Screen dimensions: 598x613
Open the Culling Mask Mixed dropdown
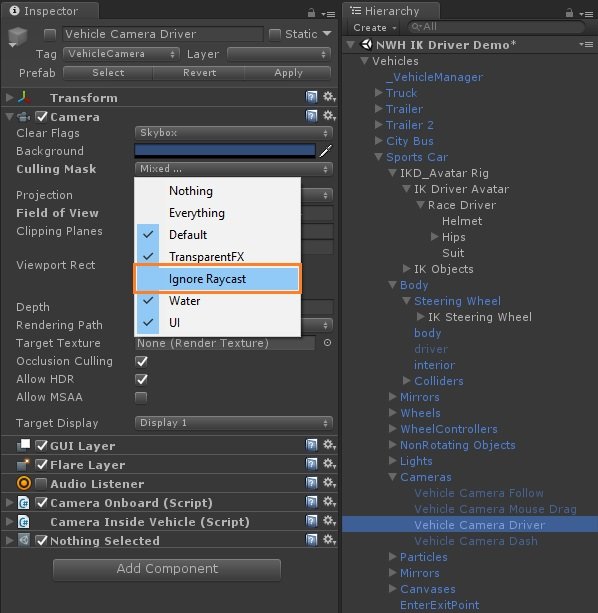[x=234, y=169]
